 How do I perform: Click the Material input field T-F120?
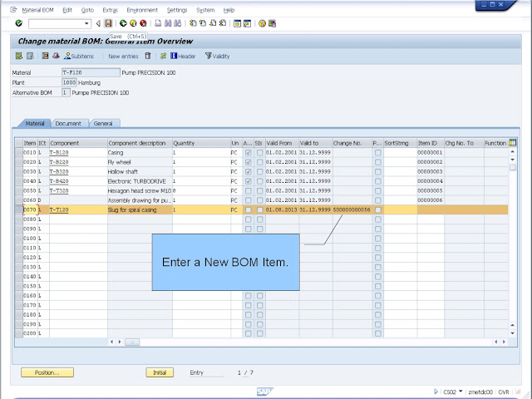pyautogui.click(x=91, y=72)
